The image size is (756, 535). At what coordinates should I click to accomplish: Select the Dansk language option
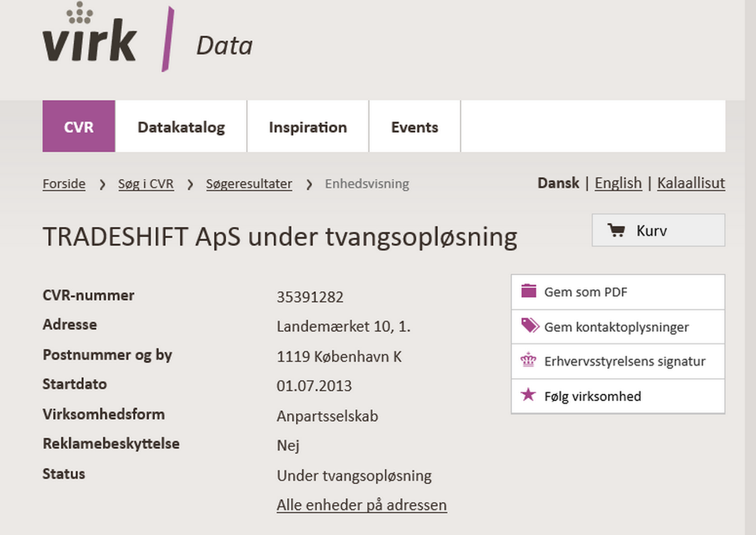coord(558,183)
